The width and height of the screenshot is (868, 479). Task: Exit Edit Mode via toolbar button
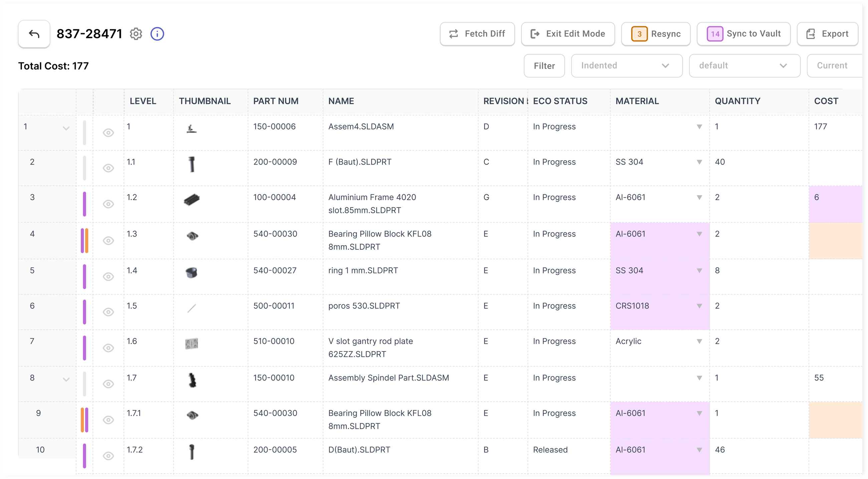click(568, 34)
